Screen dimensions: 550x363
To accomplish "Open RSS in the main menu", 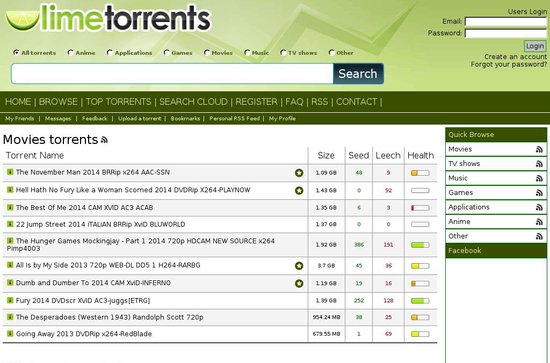I will point(320,102).
